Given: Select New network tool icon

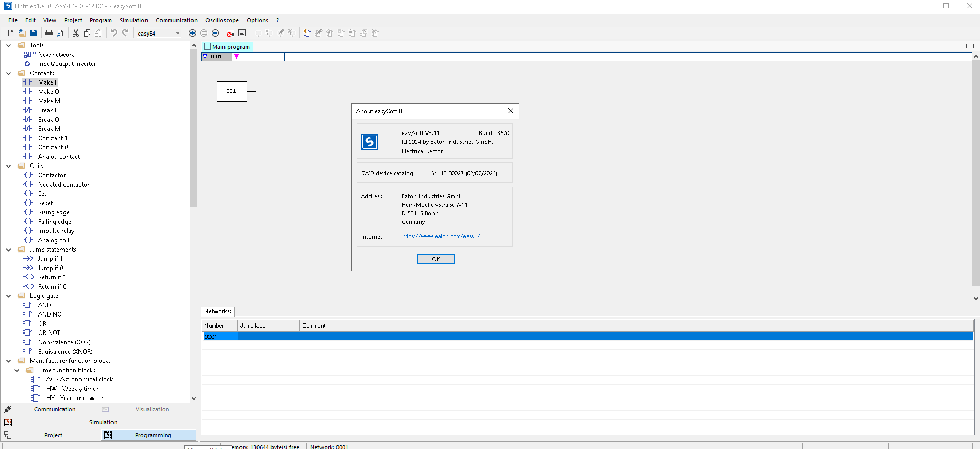Looking at the screenshot, I should (x=29, y=55).
